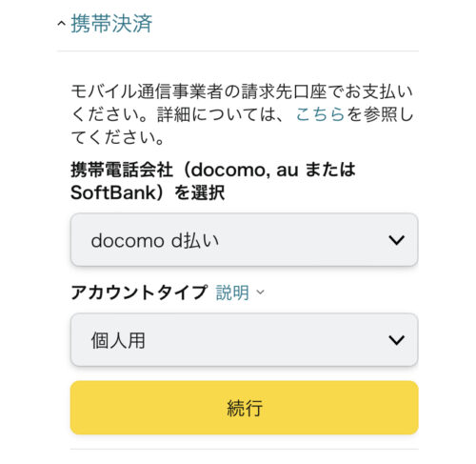Click the docomo d払い selected text
This screenshot has height=464, width=476.
pyautogui.click(x=155, y=240)
